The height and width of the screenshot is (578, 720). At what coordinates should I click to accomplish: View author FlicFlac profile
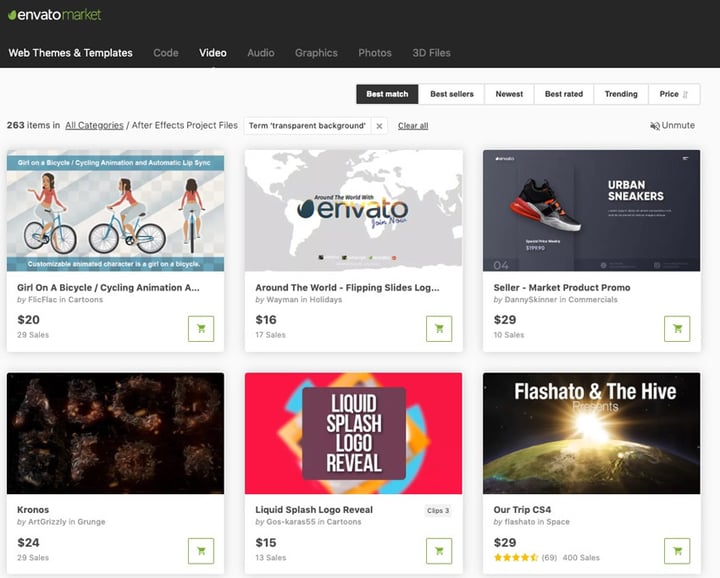pyautogui.click(x=42, y=300)
